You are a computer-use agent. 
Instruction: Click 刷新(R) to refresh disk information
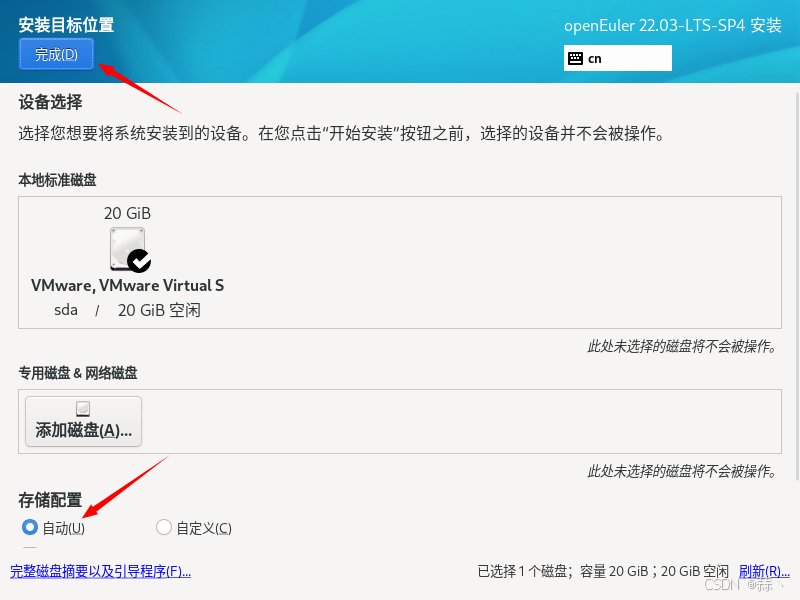coord(763,571)
